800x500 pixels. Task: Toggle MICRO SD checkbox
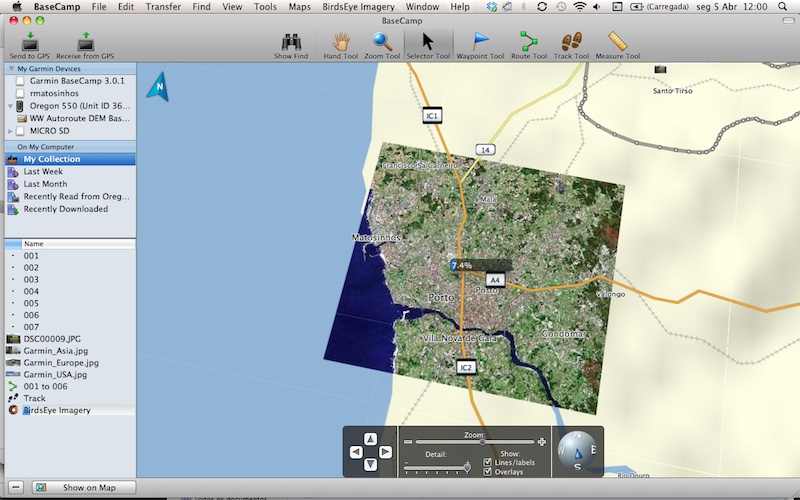(20, 131)
